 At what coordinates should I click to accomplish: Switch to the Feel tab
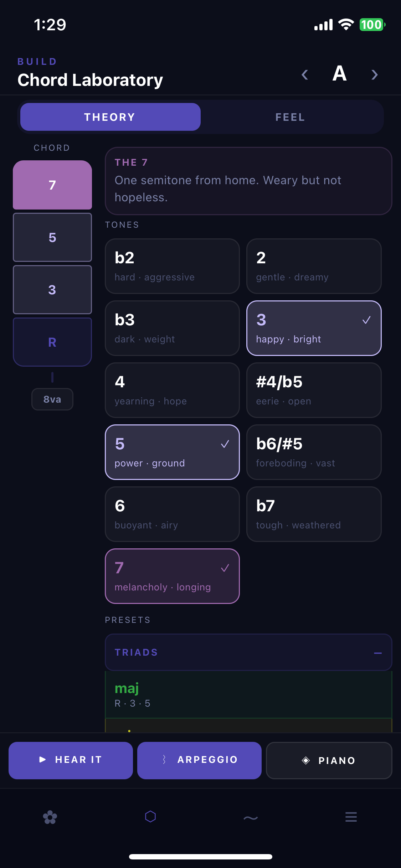click(290, 117)
